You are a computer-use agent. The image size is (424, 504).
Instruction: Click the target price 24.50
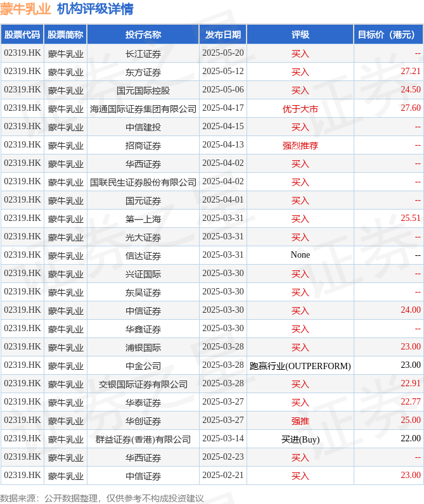click(411, 89)
